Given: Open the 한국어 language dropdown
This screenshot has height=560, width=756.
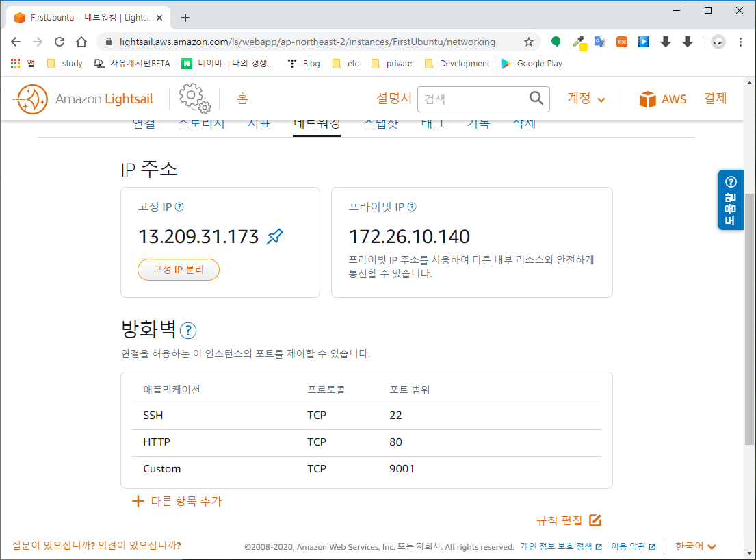Looking at the screenshot, I should (695, 546).
